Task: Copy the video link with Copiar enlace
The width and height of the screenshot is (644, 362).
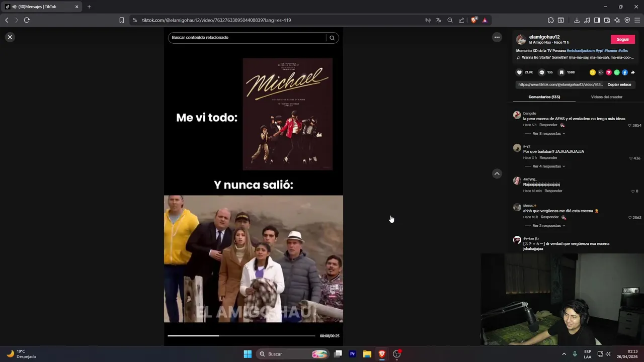Action: [x=619, y=84]
